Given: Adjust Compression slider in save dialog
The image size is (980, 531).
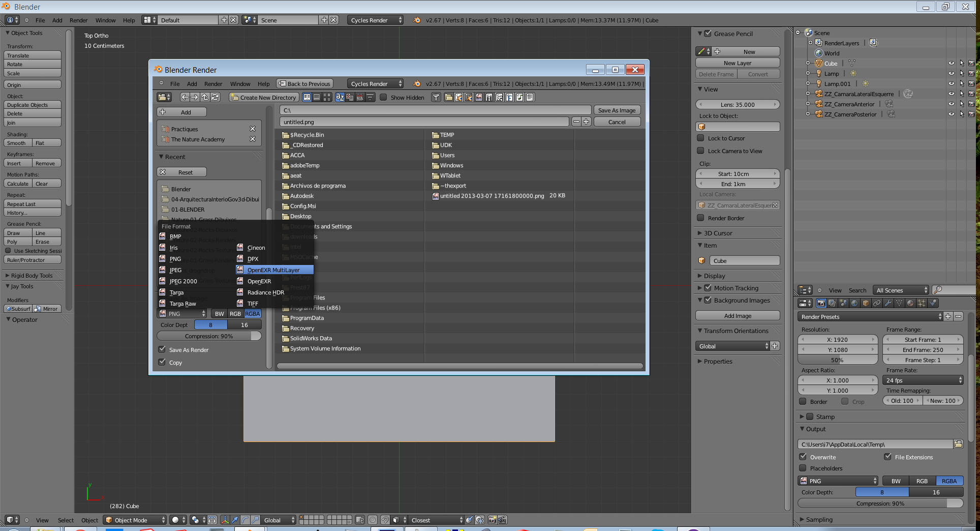Looking at the screenshot, I should [x=209, y=336].
